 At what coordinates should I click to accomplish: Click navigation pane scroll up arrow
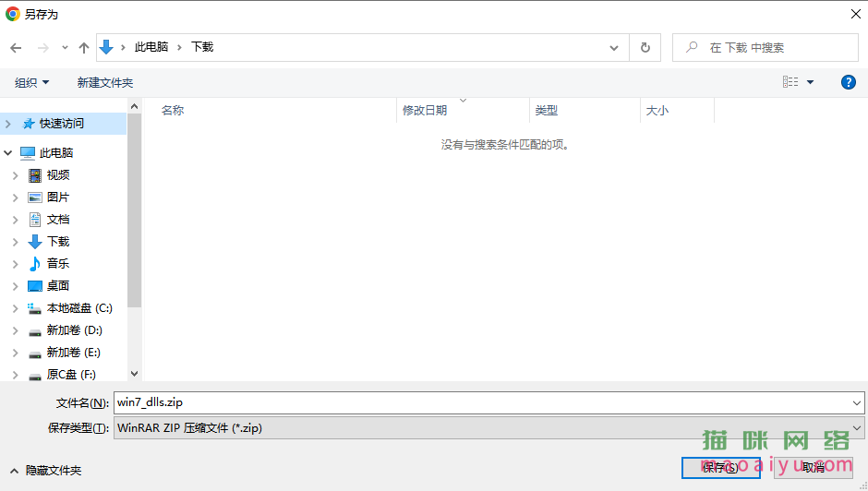coord(134,106)
